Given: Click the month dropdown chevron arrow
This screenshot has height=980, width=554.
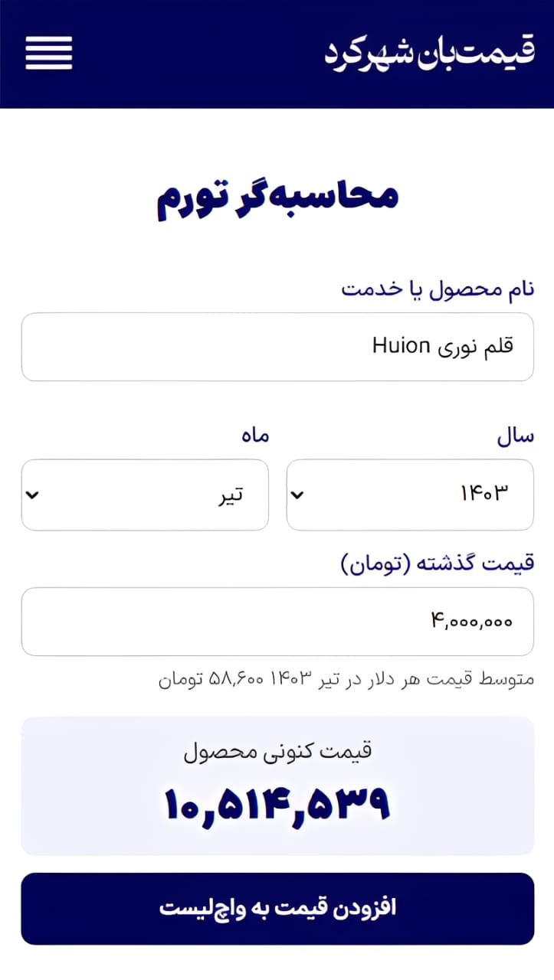Looking at the screenshot, I should (32, 495).
